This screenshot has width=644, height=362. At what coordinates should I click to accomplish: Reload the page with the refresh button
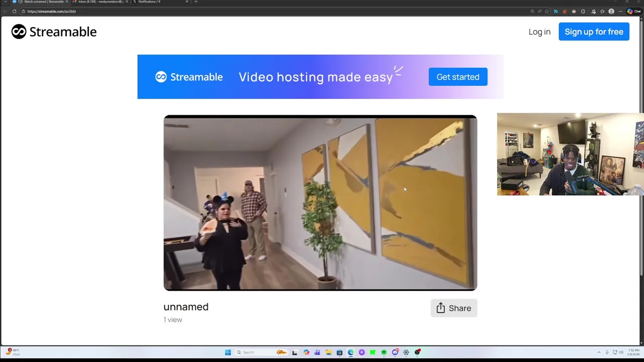click(x=14, y=11)
